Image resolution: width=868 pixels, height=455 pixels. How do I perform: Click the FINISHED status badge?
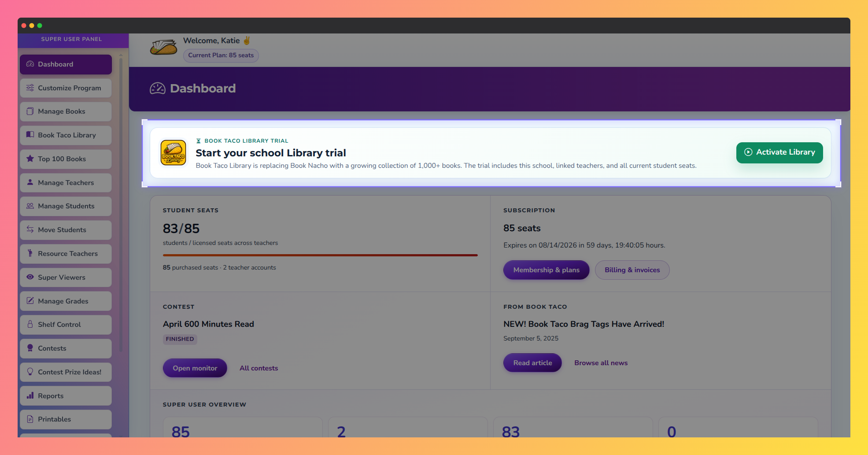click(x=180, y=339)
